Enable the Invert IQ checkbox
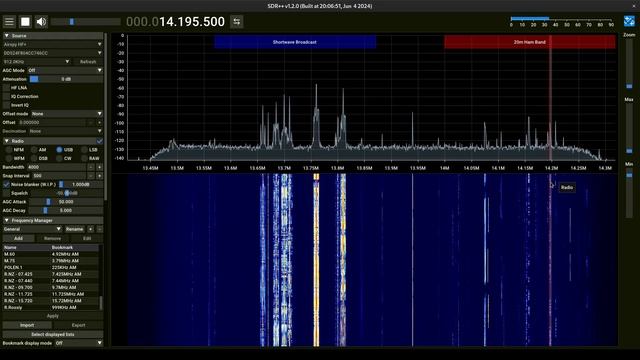Image resolution: width=640 pixels, height=360 pixels. click(x=6, y=105)
